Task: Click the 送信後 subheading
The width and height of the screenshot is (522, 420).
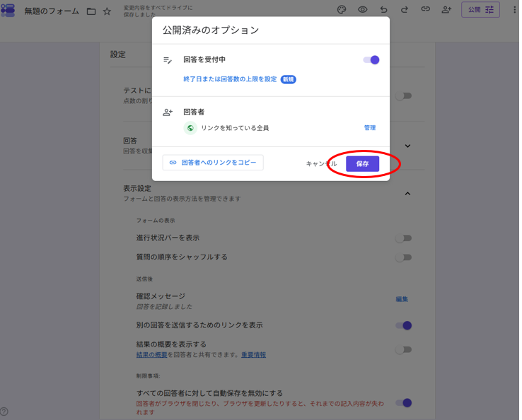Action: tap(144, 279)
